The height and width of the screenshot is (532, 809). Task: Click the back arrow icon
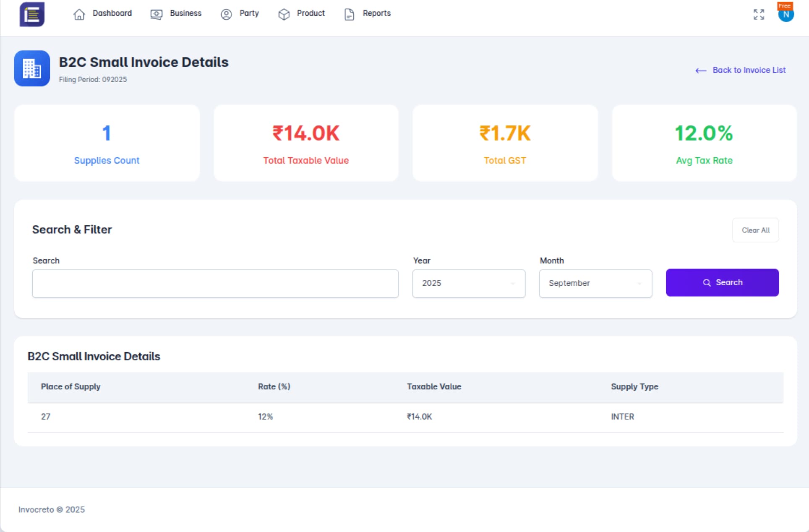tap(700, 70)
